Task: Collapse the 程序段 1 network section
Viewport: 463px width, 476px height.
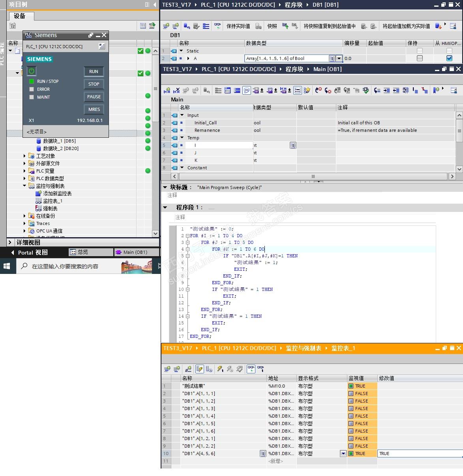Action: [x=165, y=207]
